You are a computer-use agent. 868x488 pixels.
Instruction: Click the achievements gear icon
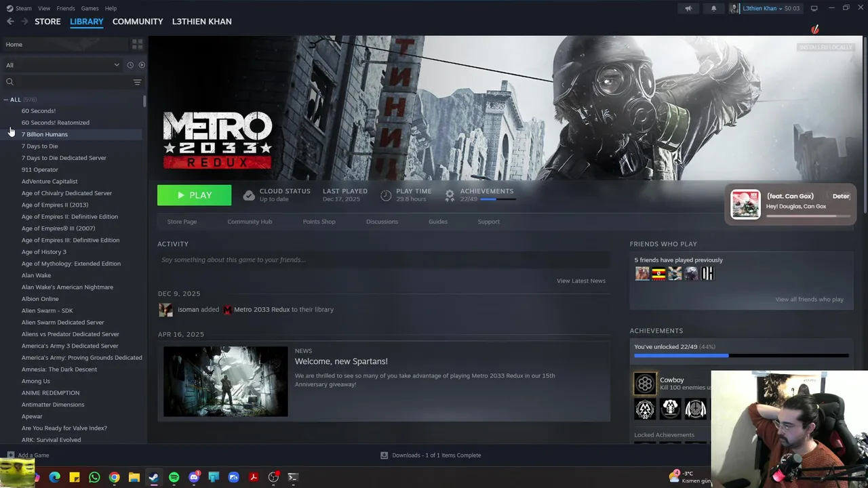(450, 195)
